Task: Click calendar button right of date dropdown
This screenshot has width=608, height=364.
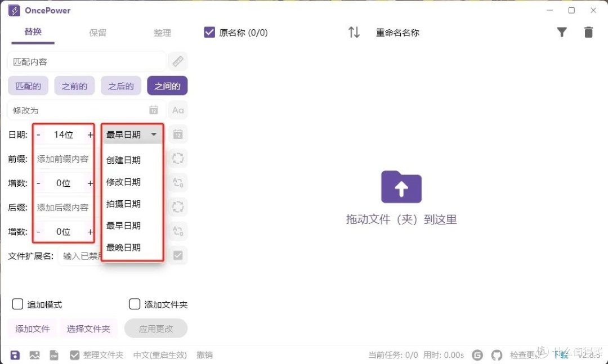Action: (x=177, y=134)
